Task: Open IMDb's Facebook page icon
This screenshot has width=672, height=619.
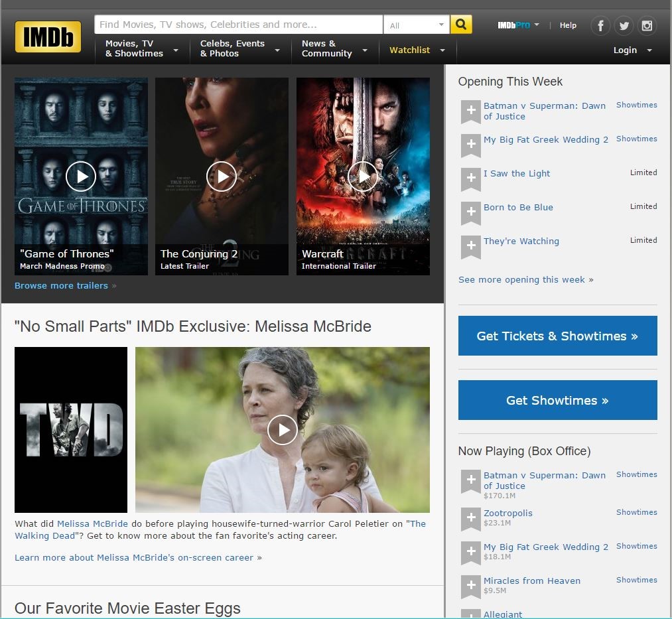Action: coord(600,26)
